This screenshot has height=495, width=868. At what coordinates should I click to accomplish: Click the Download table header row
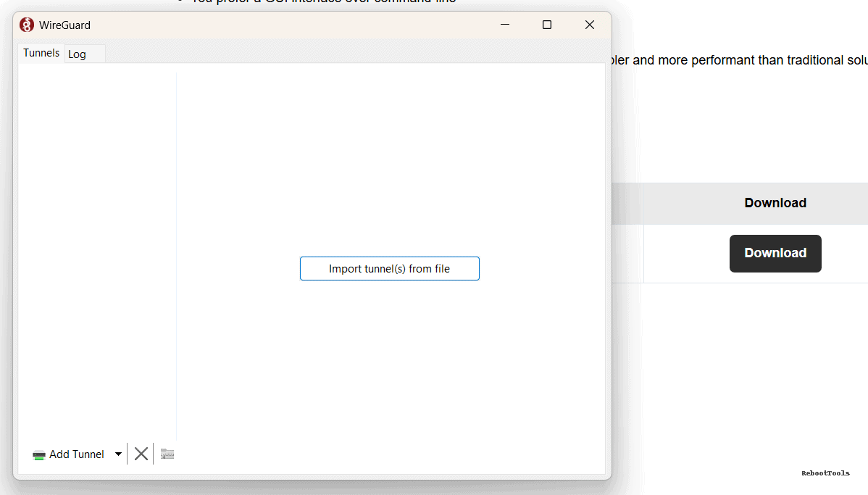coord(775,203)
